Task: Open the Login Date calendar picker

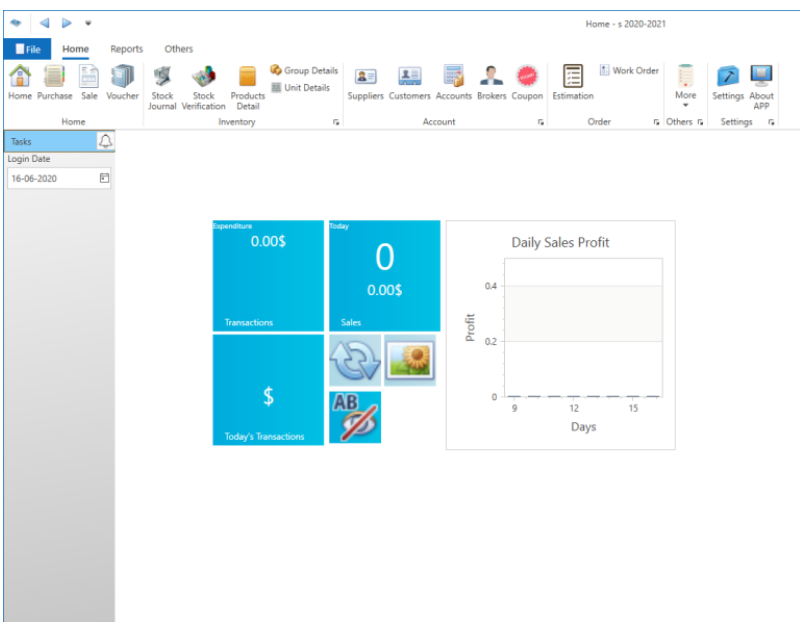Action: click(x=104, y=178)
